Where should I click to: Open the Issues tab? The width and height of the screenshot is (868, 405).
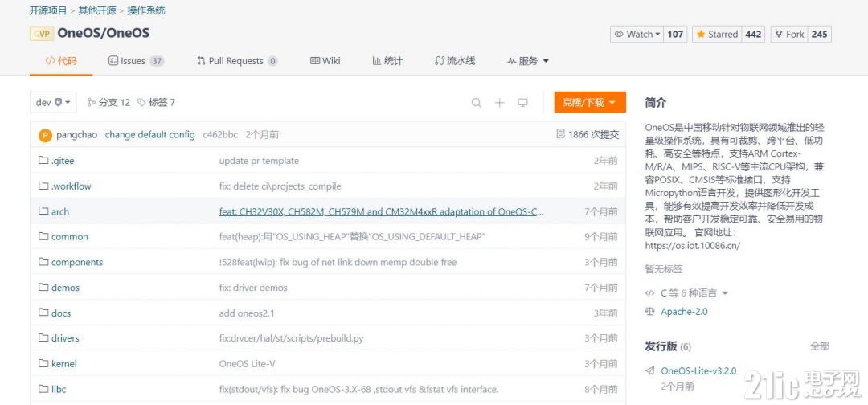point(136,61)
